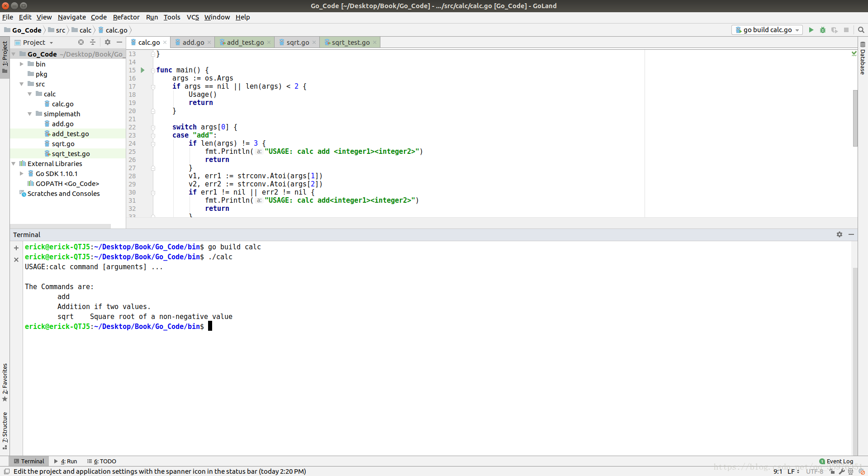Open the run configuration dropdown
Viewport: 868px width, 476px height.
click(x=767, y=30)
